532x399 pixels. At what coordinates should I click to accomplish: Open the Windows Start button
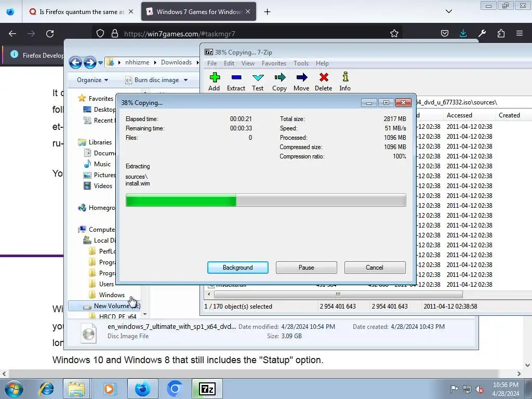click(14, 389)
